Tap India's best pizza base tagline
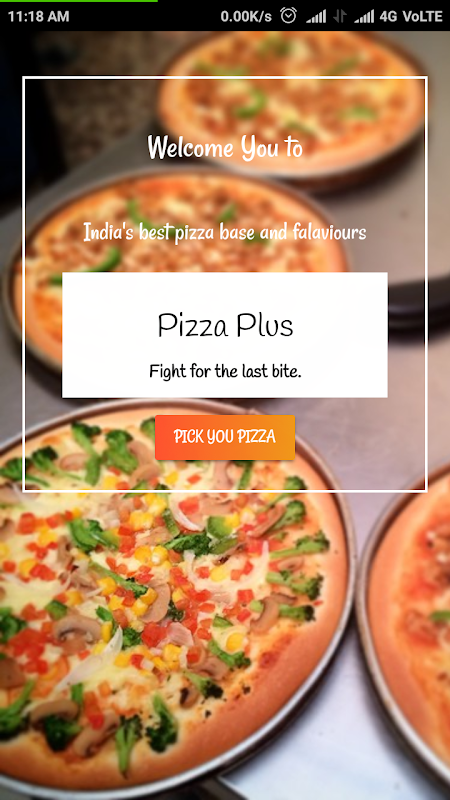 click(225, 233)
